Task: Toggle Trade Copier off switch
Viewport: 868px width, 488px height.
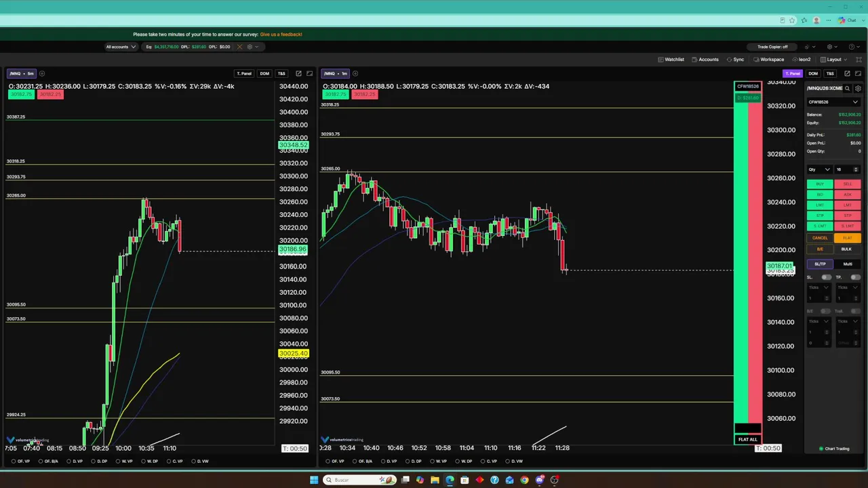Action: (772, 47)
